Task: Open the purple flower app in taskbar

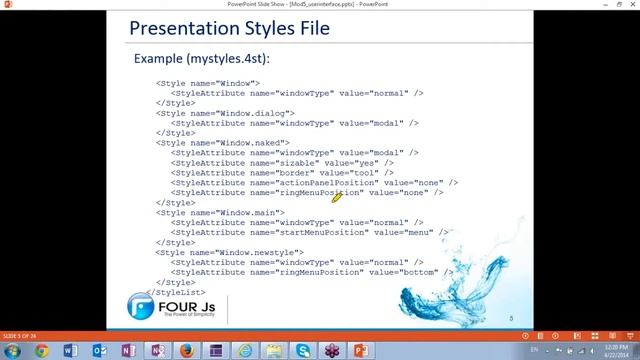Action: (x=332, y=351)
